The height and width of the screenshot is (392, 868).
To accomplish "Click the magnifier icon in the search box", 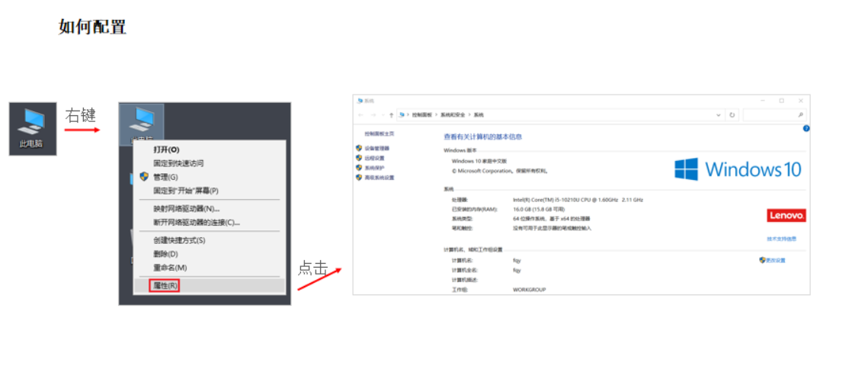I will pos(800,115).
